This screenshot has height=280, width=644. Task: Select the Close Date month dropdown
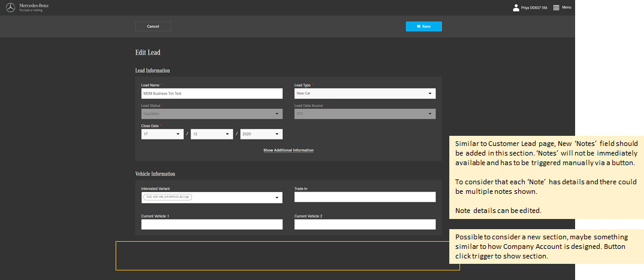(211, 134)
